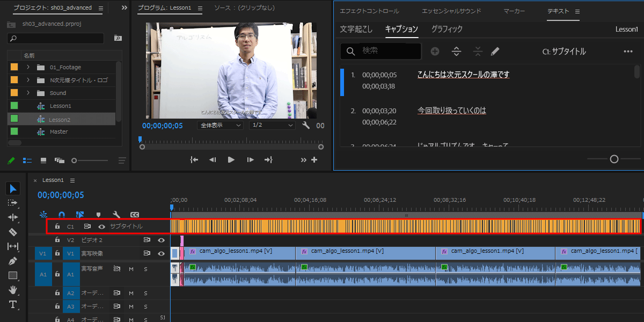Split the selected caption segment
Viewport: 644px width, 322px height.
(457, 52)
